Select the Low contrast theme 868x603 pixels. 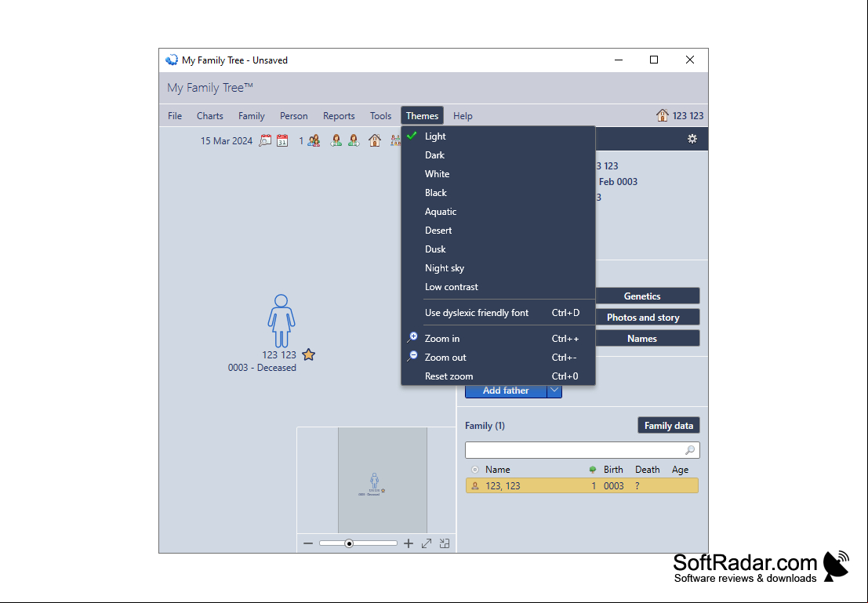click(x=498, y=287)
